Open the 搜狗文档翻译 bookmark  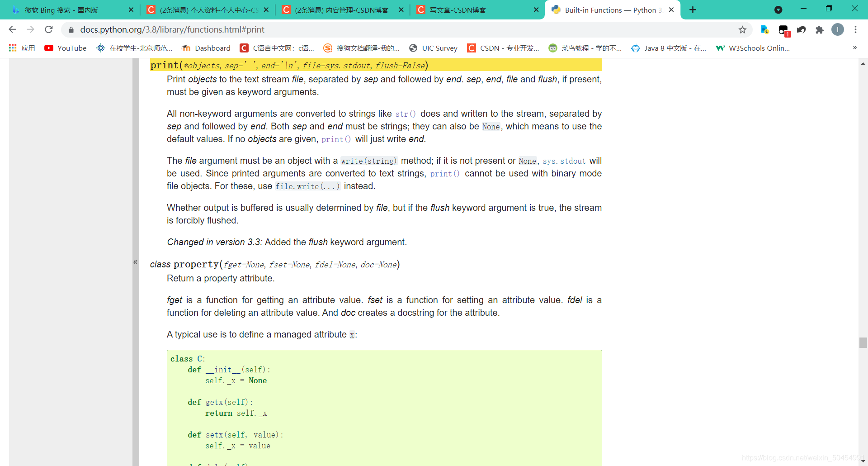(362, 48)
